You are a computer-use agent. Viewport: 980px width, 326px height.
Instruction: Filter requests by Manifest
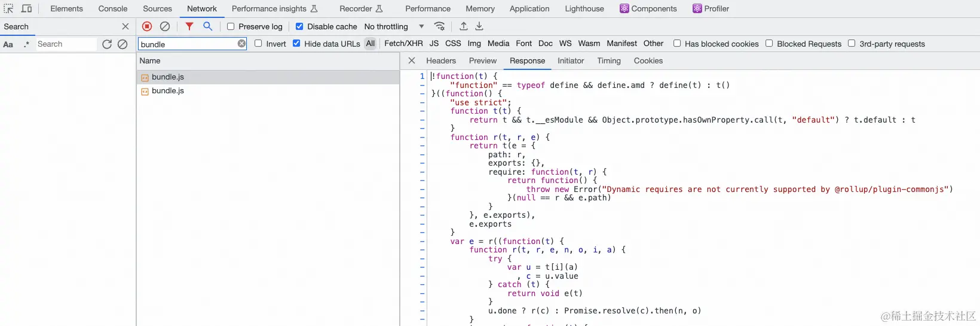[622, 43]
